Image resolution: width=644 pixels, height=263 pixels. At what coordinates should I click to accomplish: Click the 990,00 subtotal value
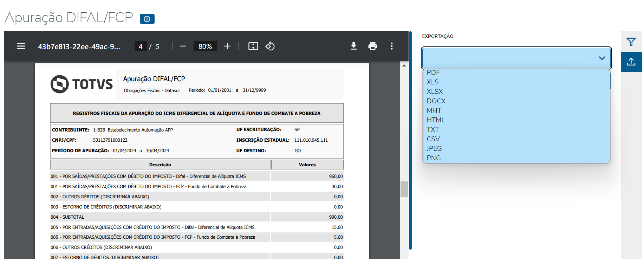tap(336, 217)
